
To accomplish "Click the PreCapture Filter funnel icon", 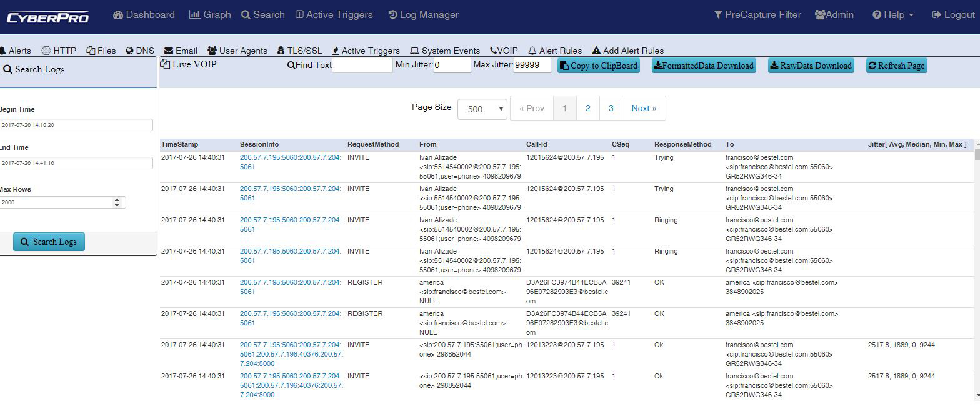I will point(718,14).
